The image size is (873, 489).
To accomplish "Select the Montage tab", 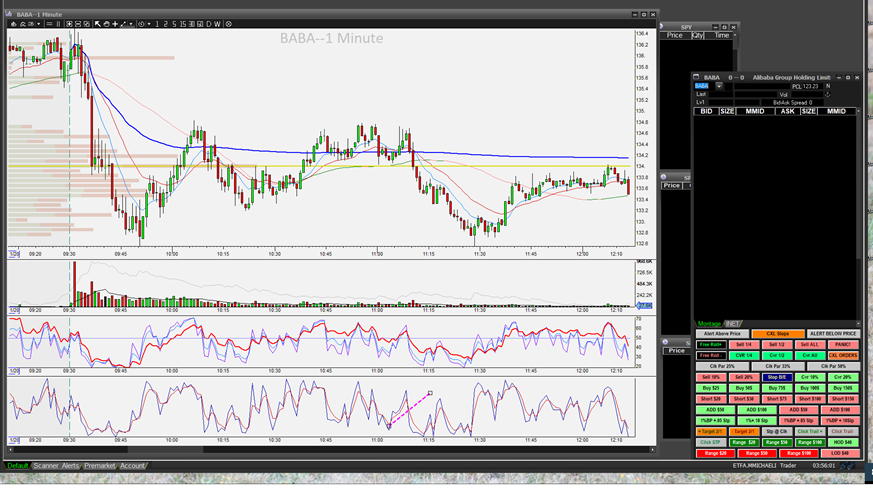I will click(x=709, y=324).
